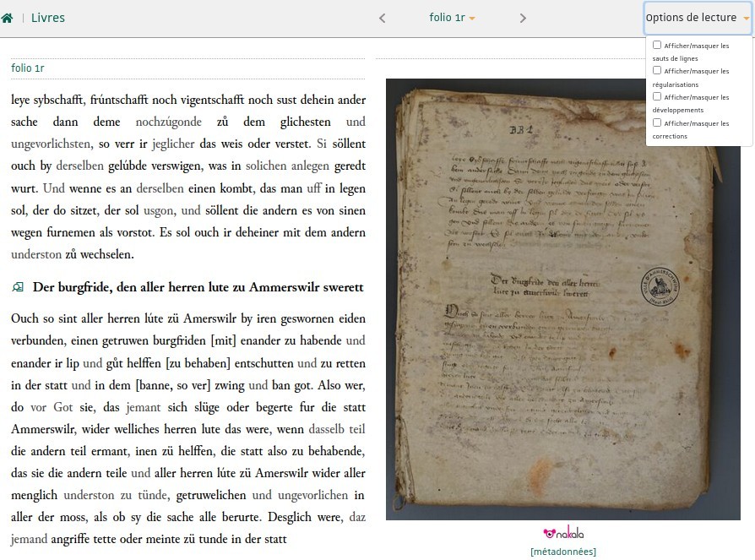Click the orange caret beside folio 1r
Viewport: 755px width, 560px height.
pyautogui.click(x=472, y=19)
